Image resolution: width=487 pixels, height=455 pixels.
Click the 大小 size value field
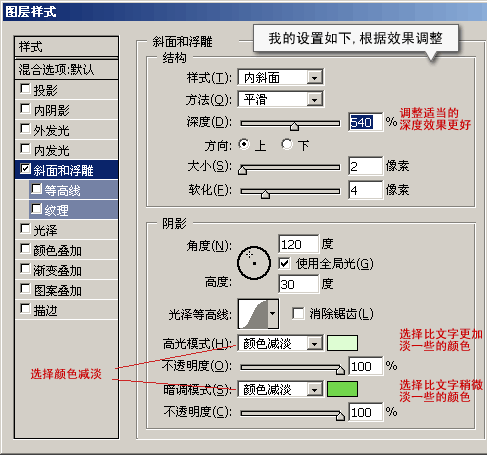pyautogui.click(x=365, y=166)
